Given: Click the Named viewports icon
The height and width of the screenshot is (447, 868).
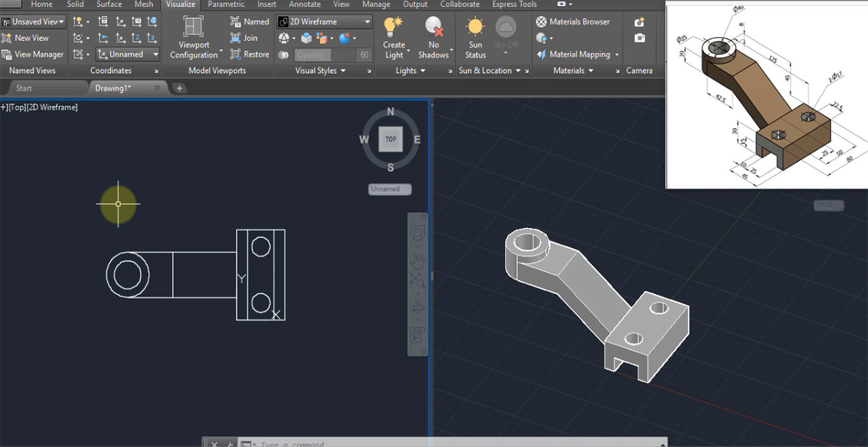Looking at the screenshot, I should [x=236, y=21].
